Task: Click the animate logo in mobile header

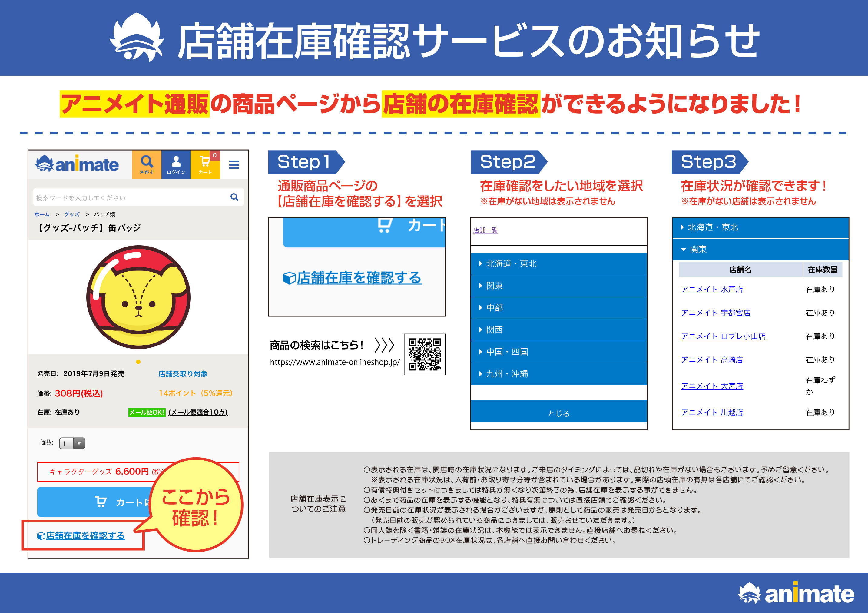Action: 77,164
